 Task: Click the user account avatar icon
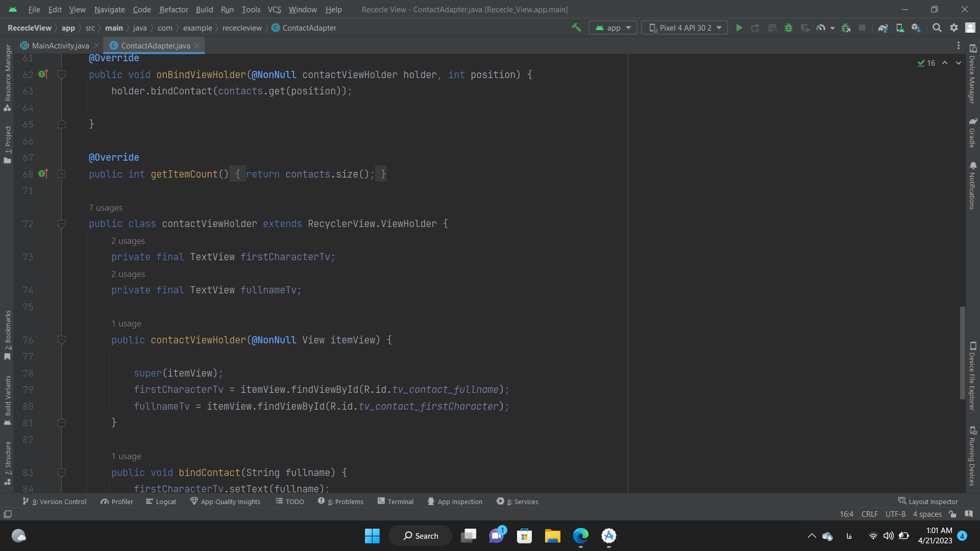[x=970, y=28]
